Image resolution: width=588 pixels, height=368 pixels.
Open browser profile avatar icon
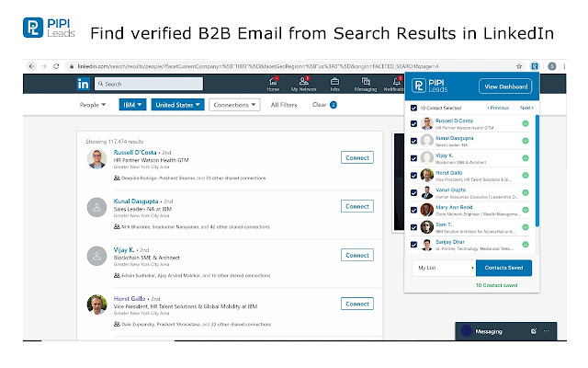click(x=552, y=66)
